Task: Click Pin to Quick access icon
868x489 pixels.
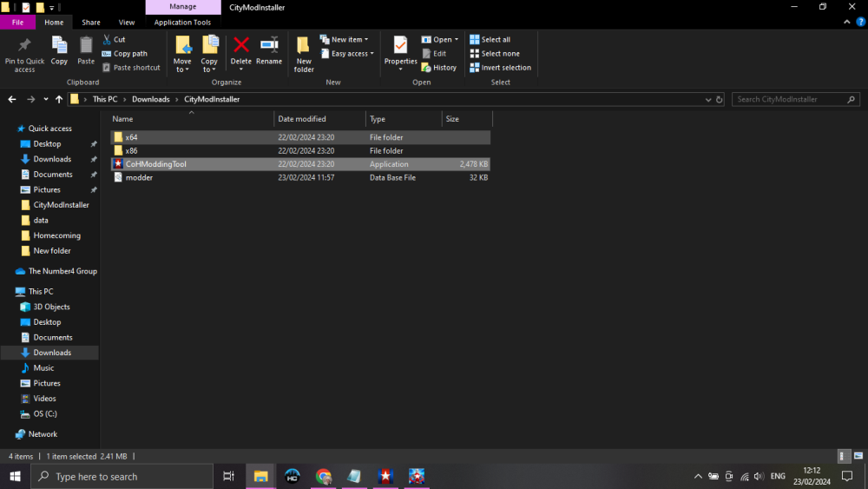Action: coord(24,52)
